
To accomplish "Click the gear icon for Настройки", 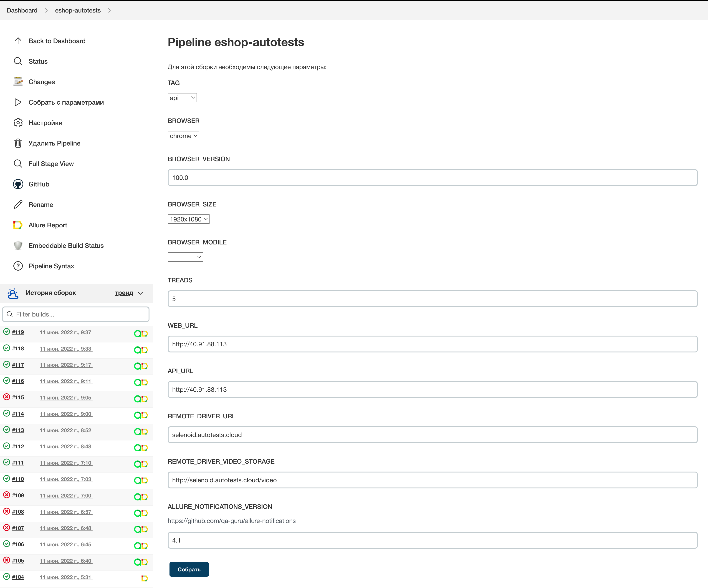I will [x=18, y=123].
